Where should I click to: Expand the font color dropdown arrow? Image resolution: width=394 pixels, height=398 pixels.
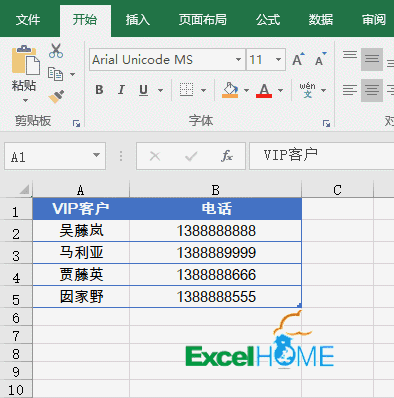point(281,90)
